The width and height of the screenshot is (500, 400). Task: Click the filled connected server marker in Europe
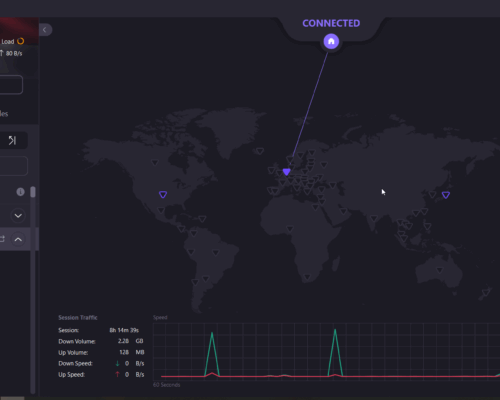(286, 172)
